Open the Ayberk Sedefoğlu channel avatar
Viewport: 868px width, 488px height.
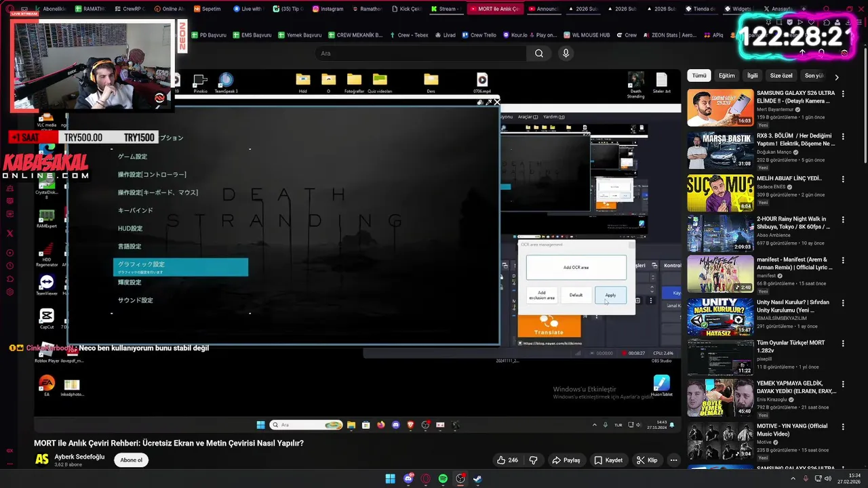coord(42,459)
